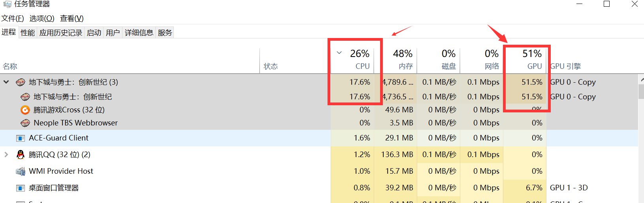Screen dimensions: 644x203
Task: Switch to the 性能 tab
Action: (28, 33)
